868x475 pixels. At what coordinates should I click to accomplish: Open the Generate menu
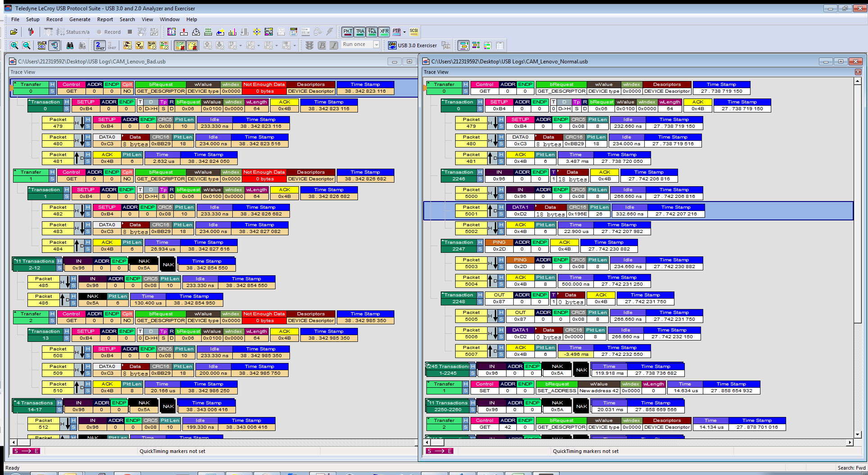(x=80, y=19)
